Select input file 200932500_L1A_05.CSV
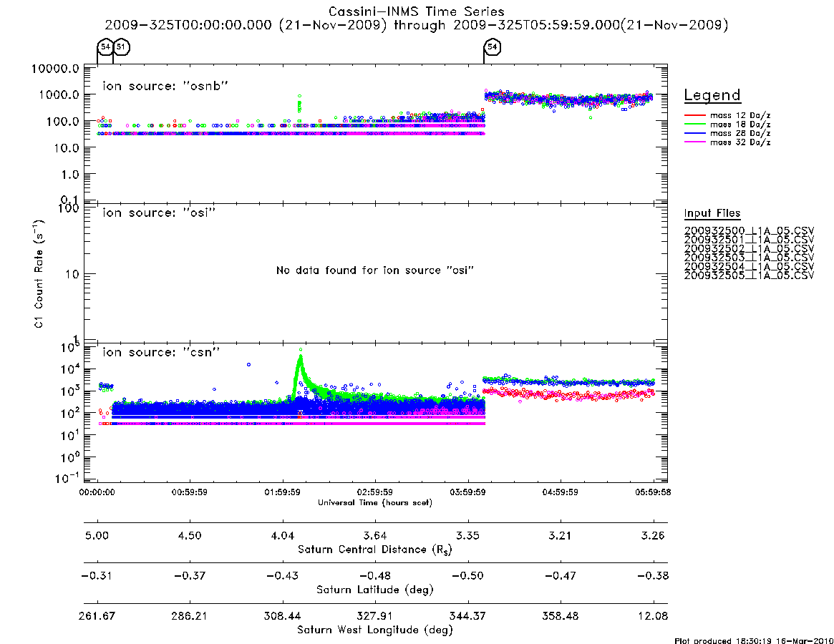Viewport: 834px width, 644px height. pyautogui.click(x=749, y=231)
